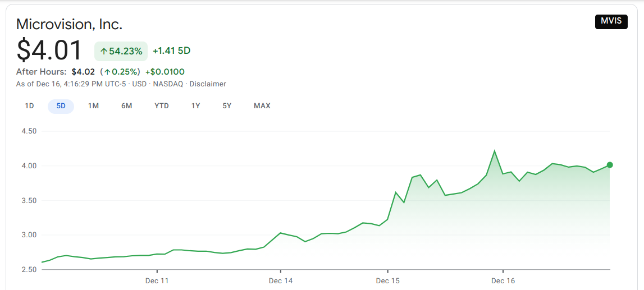Click the Microvision, Inc. title

coord(69,24)
